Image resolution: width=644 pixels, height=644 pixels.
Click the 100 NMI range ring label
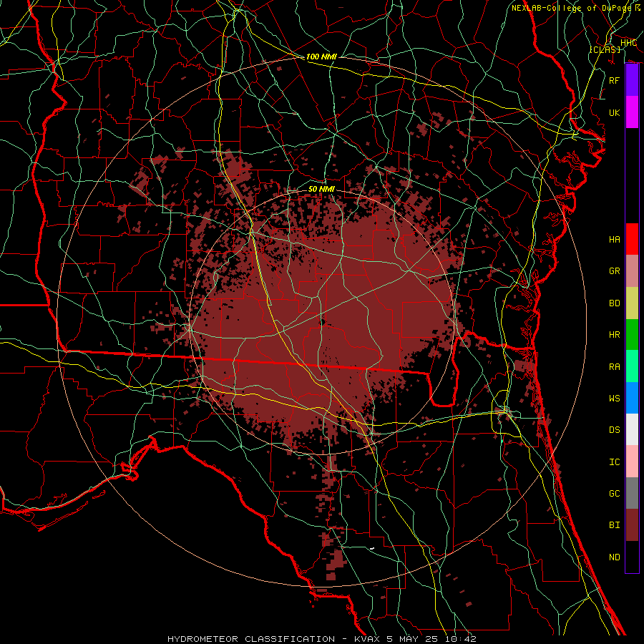pyautogui.click(x=321, y=57)
